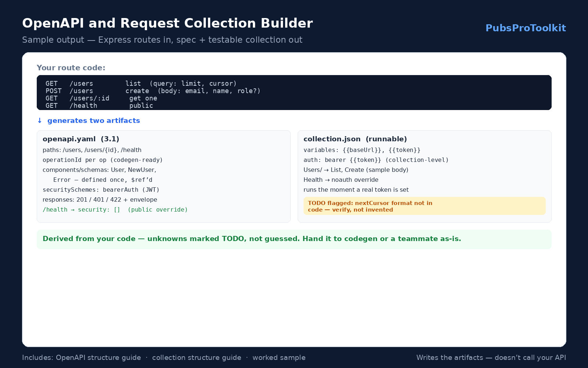Click 'responses: 201 / 401 / 422 + envelope'

(100, 200)
